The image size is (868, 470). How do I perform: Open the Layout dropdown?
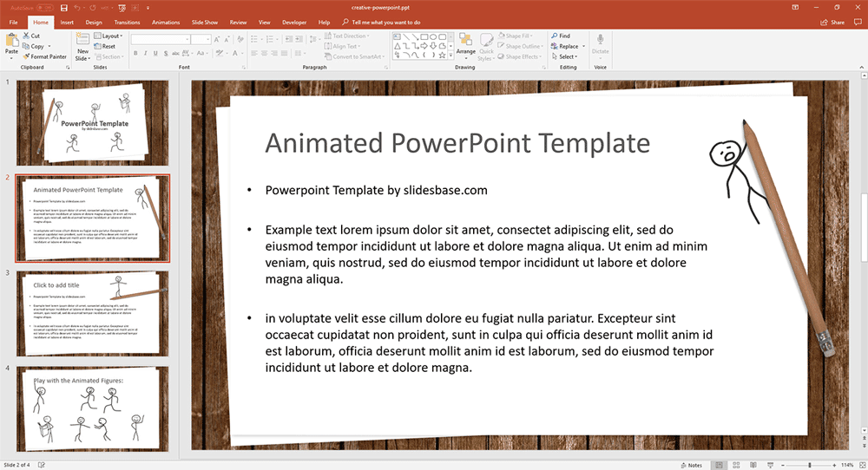point(108,36)
